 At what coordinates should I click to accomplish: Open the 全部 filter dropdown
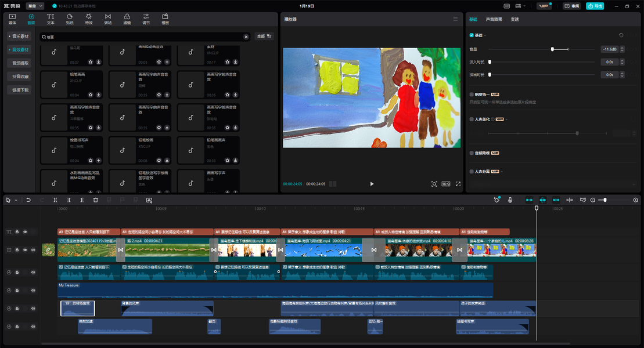(x=264, y=37)
